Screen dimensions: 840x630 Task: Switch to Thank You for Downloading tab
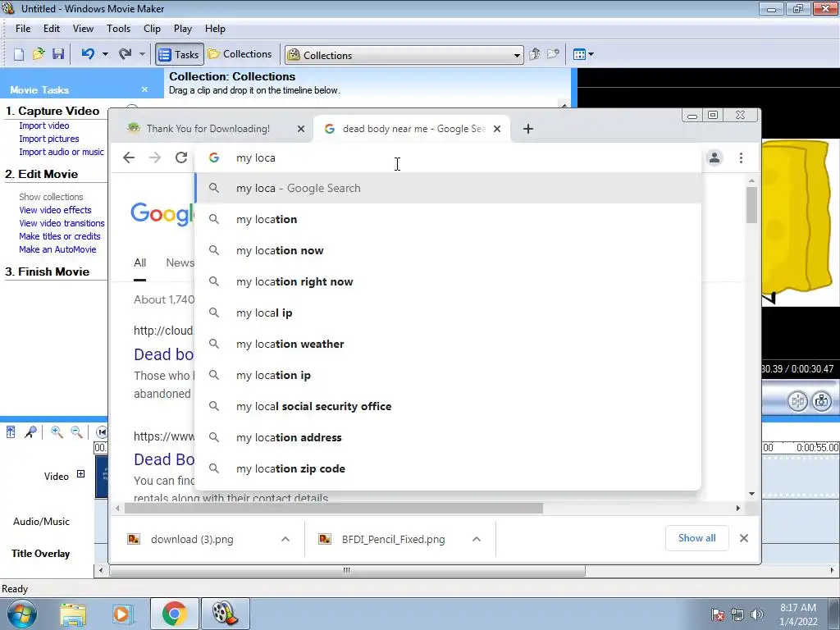coord(208,129)
